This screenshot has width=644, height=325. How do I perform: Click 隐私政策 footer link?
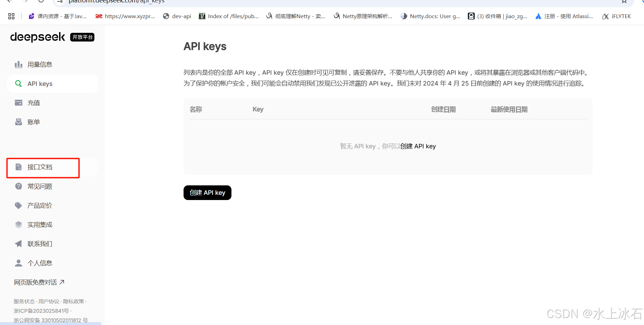[x=73, y=301]
